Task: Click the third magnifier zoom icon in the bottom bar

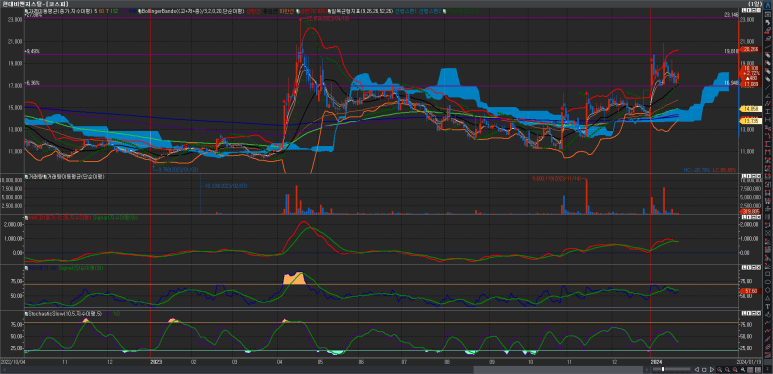Action: [x=735, y=370]
